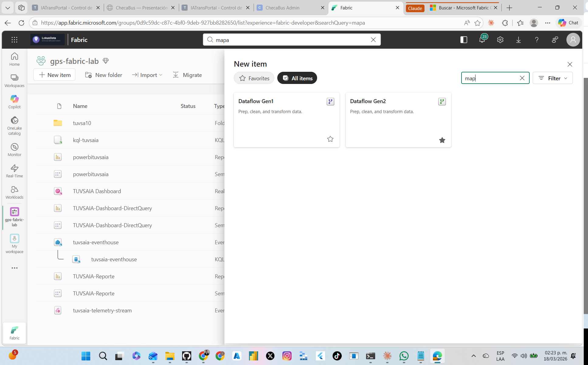The height and width of the screenshot is (365, 588).
Task: Click the Migrate button
Action: [187, 75]
